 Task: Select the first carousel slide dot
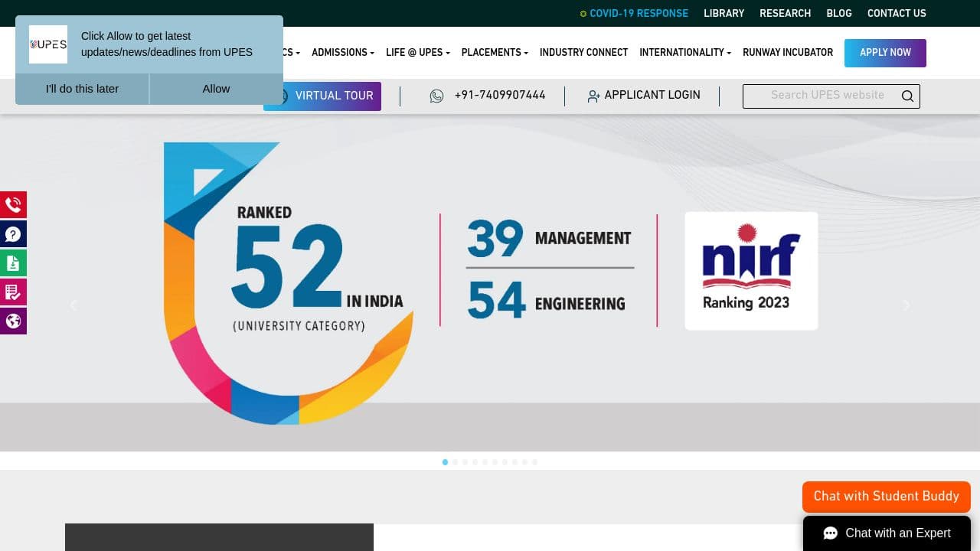pos(445,462)
